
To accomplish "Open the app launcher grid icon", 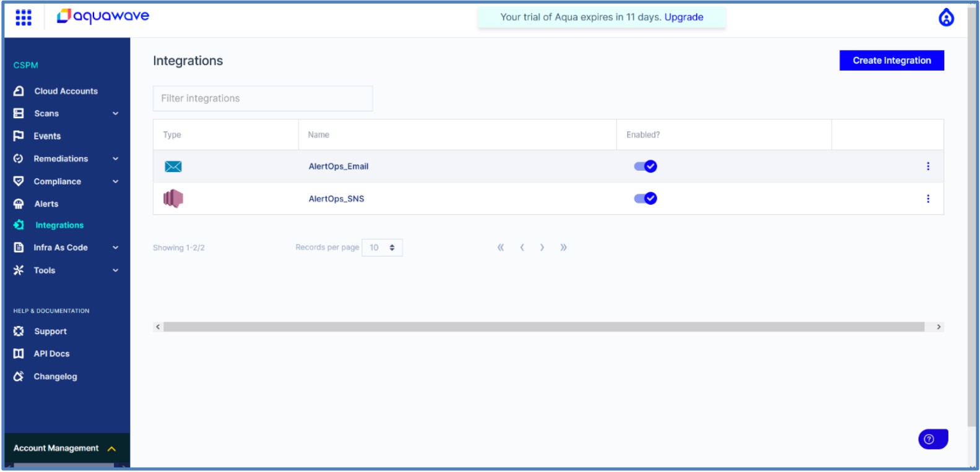I will pyautogui.click(x=24, y=17).
